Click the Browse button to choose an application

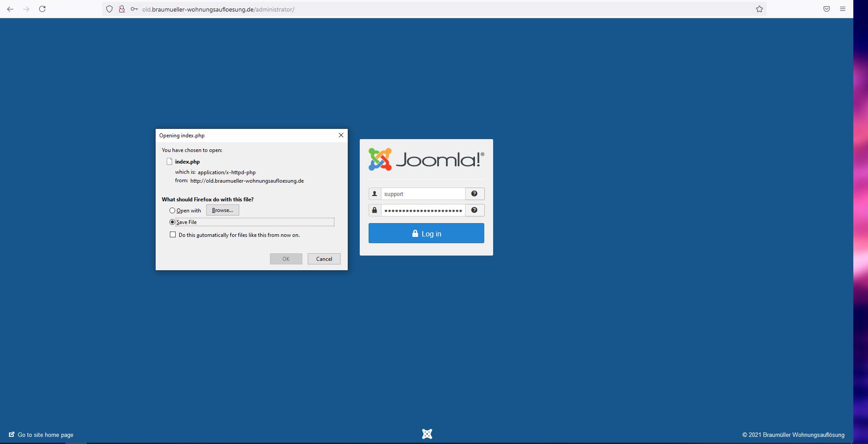point(222,210)
